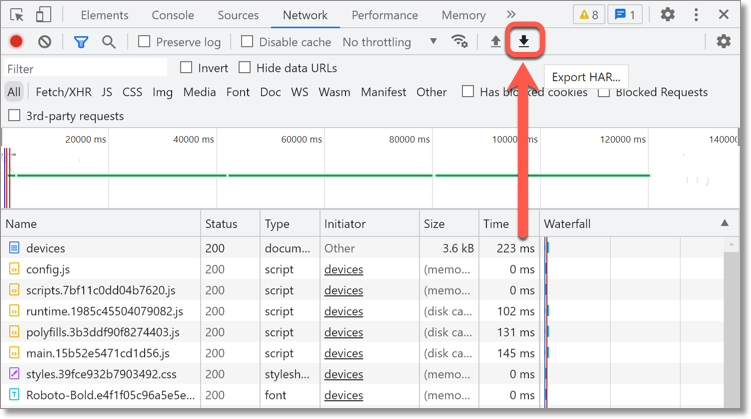
Task: Sort by Type column header
Action: (x=290, y=224)
